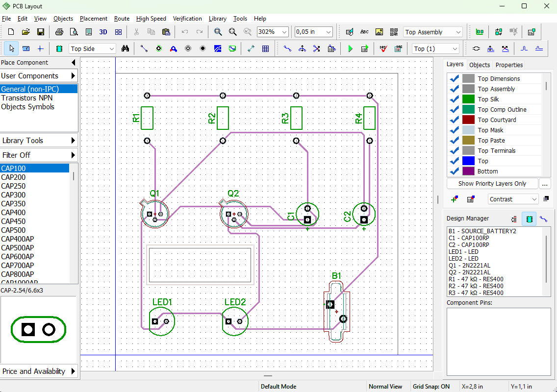Uncheck the Top Silk layer visibility
The height and width of the screenshot is (392, 557).
(x=454, y=99)
